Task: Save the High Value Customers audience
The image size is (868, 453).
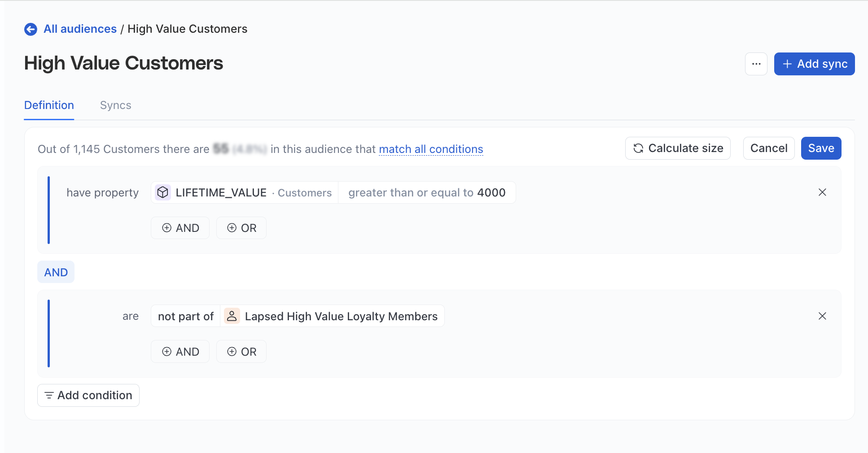Action: click(821, 148)
